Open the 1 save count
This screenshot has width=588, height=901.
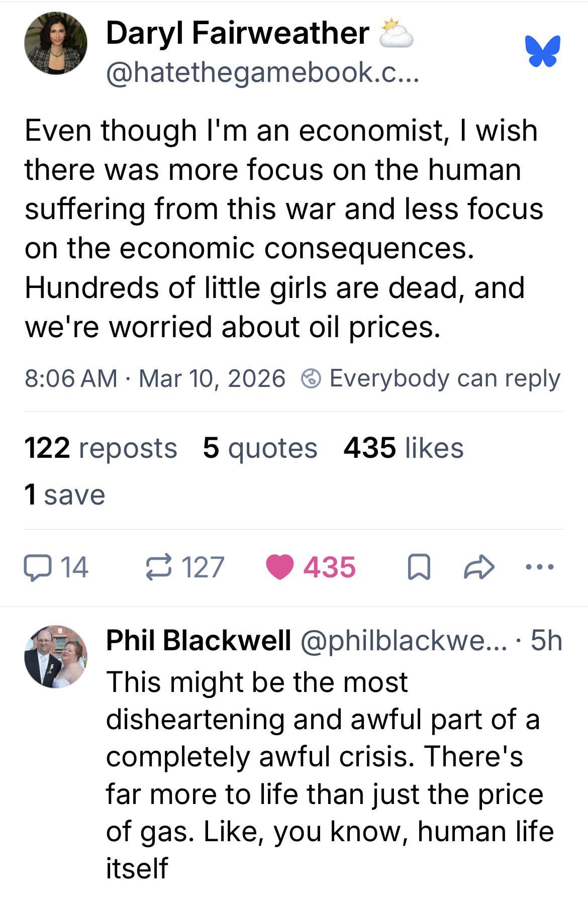pyautogui.click(x=65, y=494)
